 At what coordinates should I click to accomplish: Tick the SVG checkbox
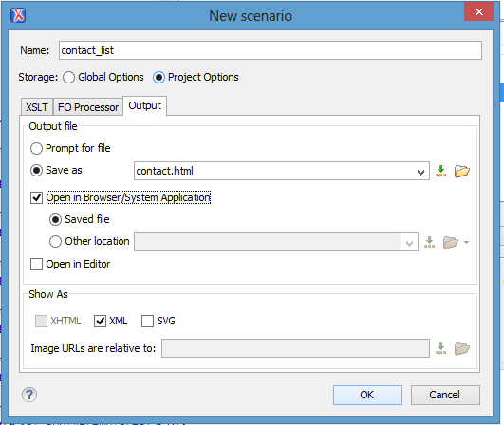pyautogui.click(x=147, y=321)
